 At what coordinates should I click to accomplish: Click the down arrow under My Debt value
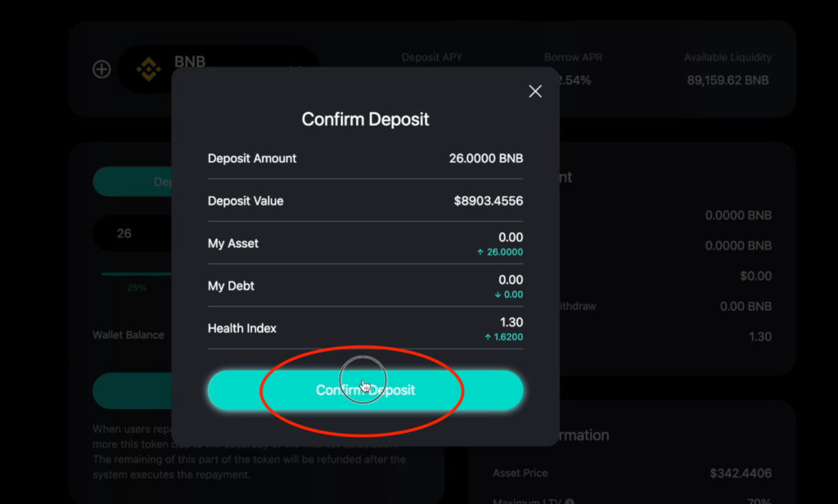coord(498,295)
